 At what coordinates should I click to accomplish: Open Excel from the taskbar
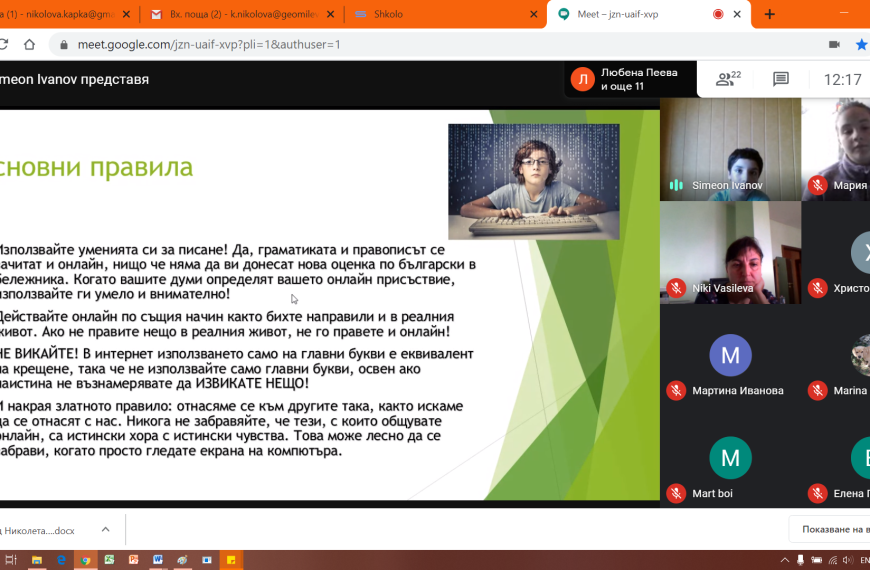click(x=109, y=560)
